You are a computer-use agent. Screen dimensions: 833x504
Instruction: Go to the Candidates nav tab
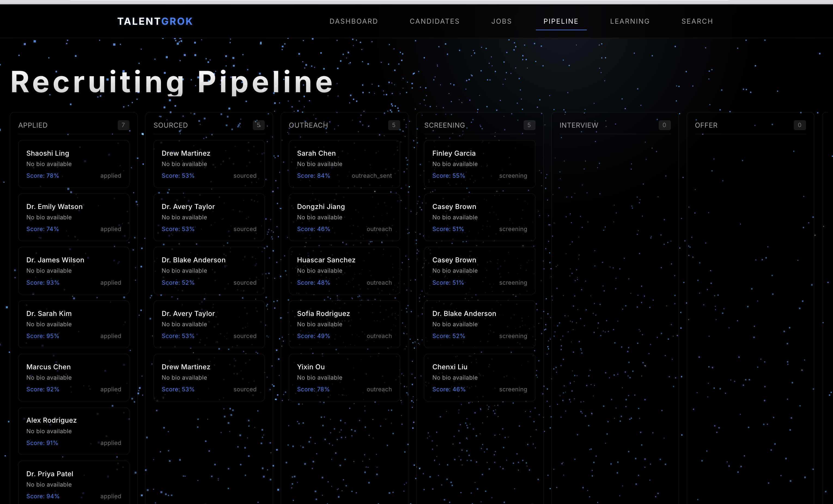434,21
